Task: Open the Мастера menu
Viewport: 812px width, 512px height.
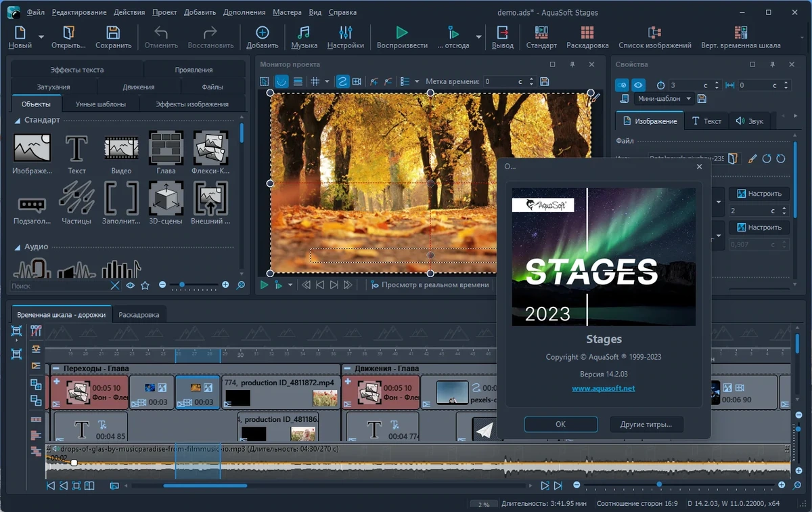Action: [x=288, y=12]
